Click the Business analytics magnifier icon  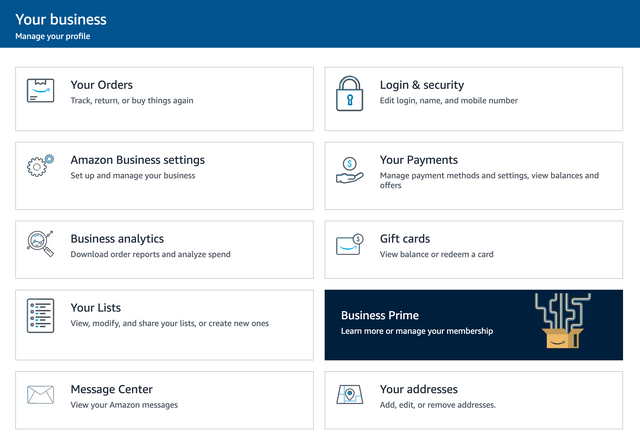pyautogui.click(x=40, y=244)
